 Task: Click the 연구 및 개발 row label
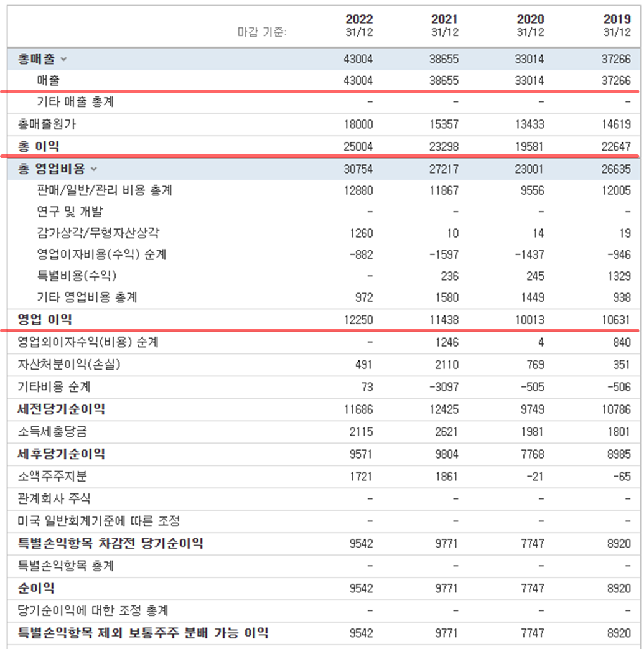[70, 212]
